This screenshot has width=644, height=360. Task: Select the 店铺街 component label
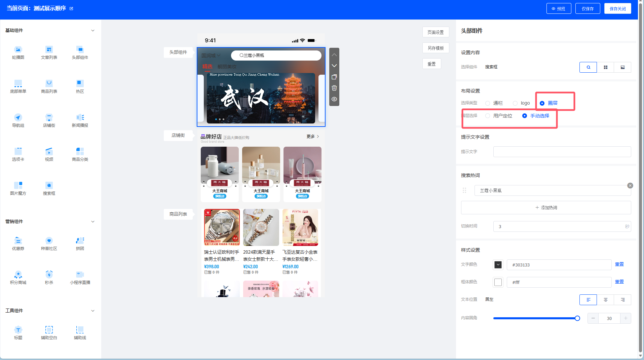pos(178,135)
